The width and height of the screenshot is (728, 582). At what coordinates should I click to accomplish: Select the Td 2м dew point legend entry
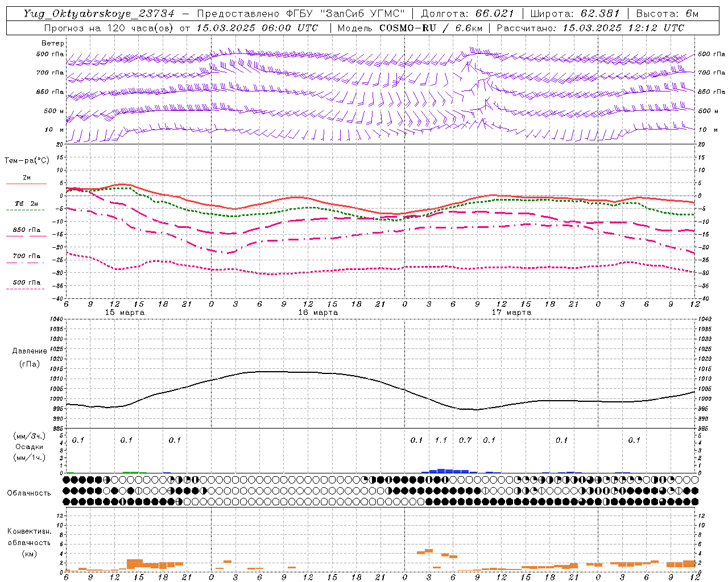tap(26, 203)
